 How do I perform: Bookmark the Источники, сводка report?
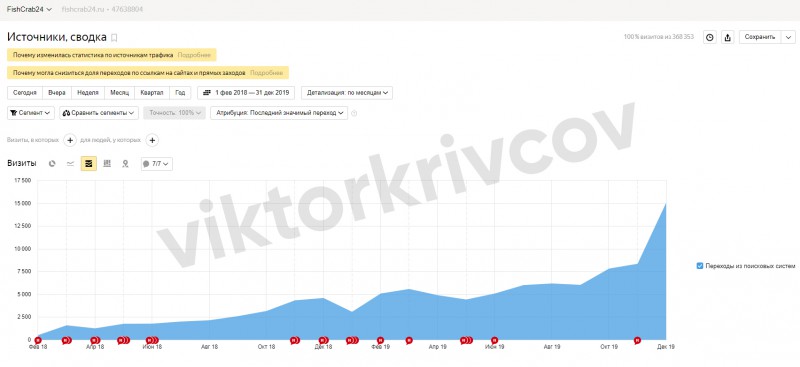pos(114,37)
